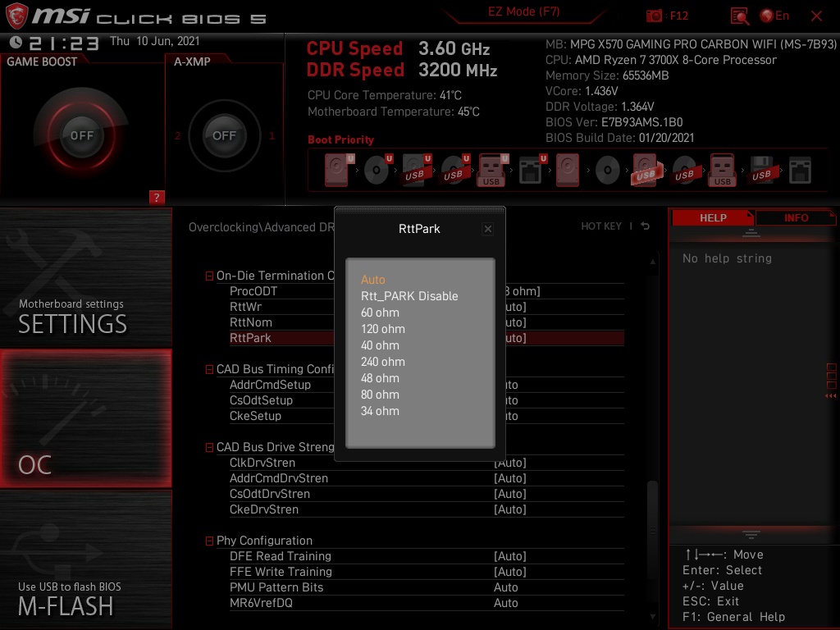Select the fifth boot icon, a USB key
Image resolution: width=840 pixels, height=630 pixels.
492,171
